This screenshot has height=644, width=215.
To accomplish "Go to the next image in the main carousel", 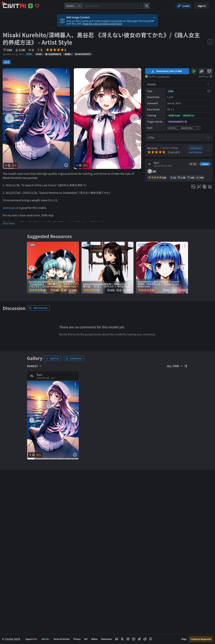I will (134, 119).
